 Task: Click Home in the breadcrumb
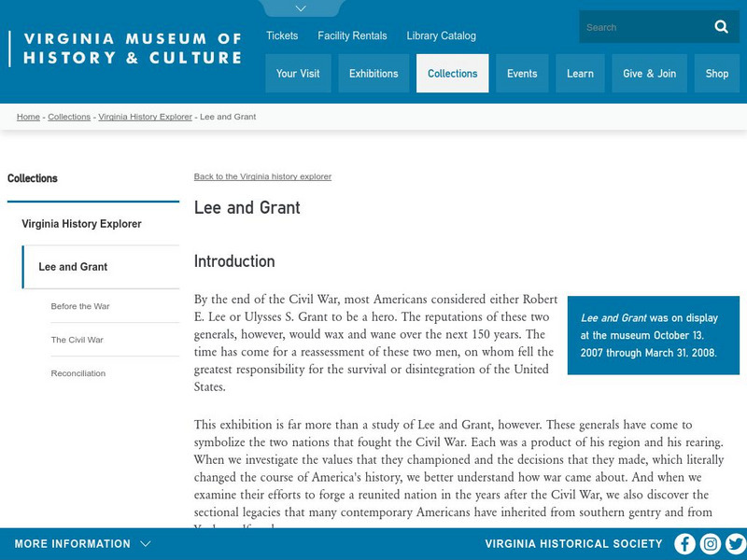pyautogui.click(x=28, y=117)
